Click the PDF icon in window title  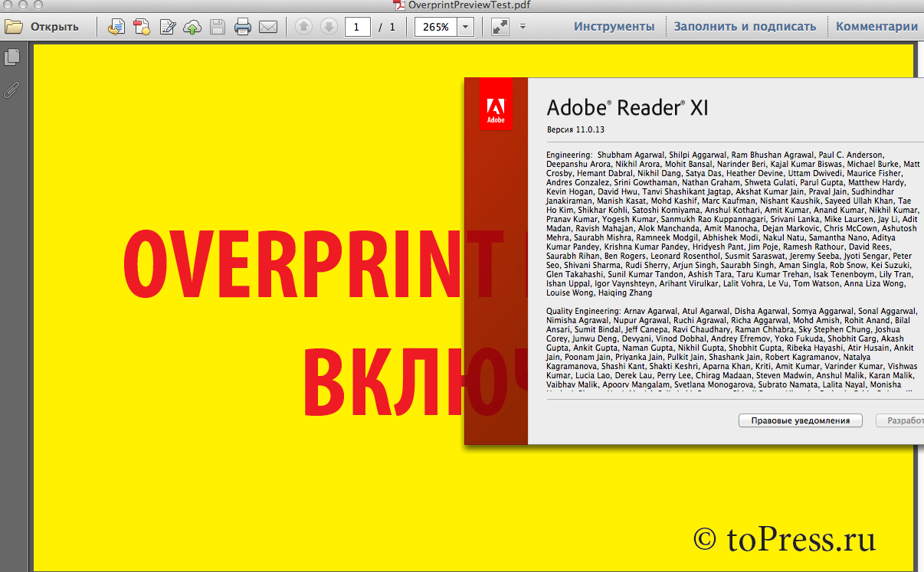[399, 5]
